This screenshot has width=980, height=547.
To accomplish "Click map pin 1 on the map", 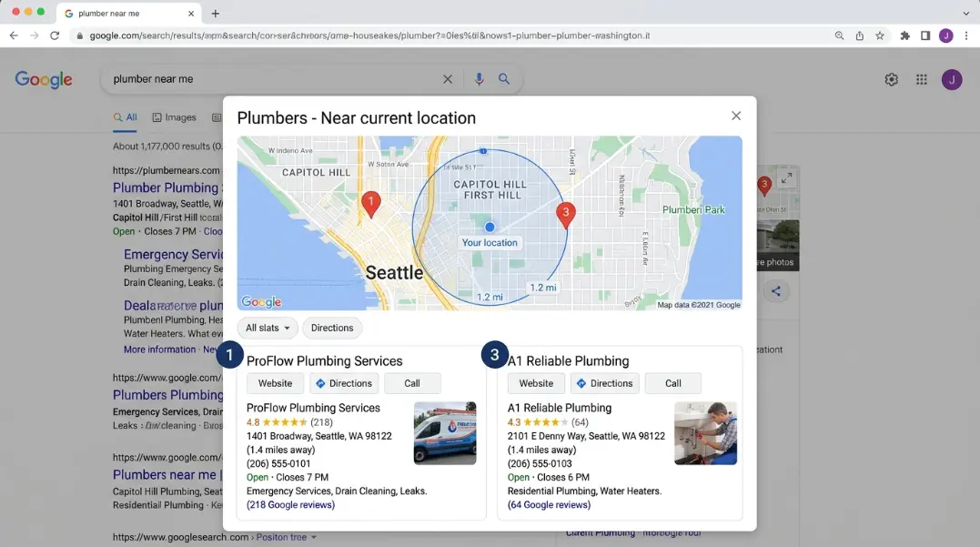I will [x=370, y=204].
